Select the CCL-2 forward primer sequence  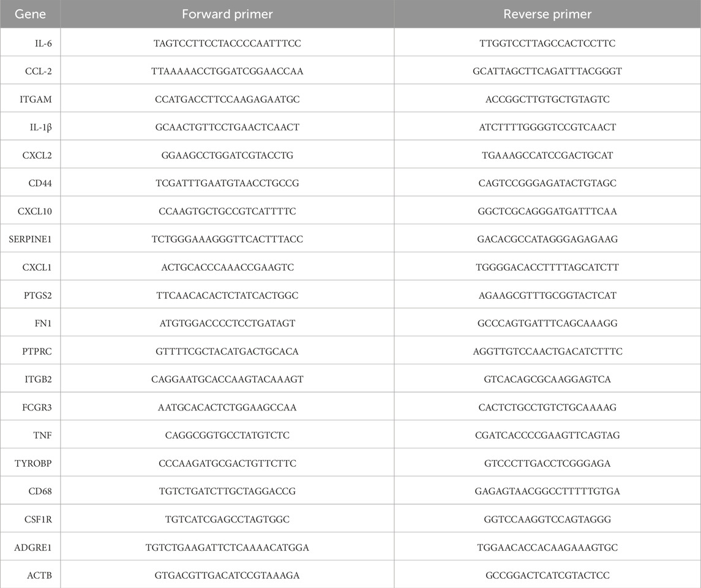[x=227, y=72]
